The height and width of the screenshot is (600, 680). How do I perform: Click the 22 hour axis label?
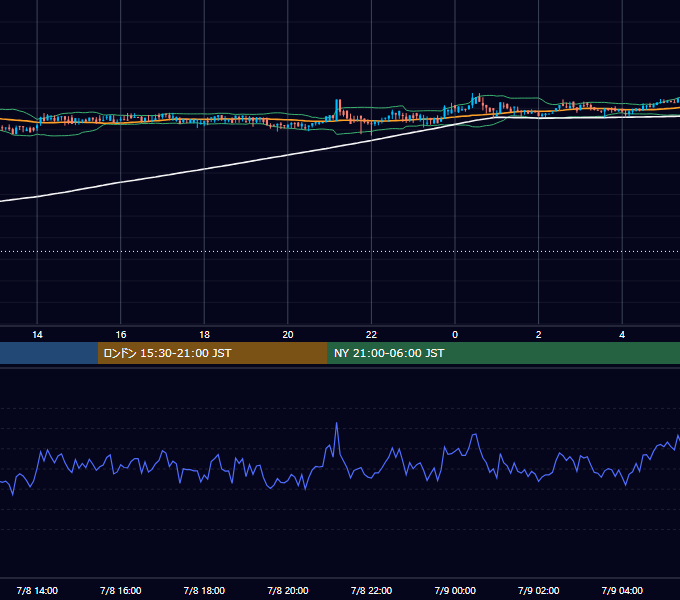pos(371,335)
